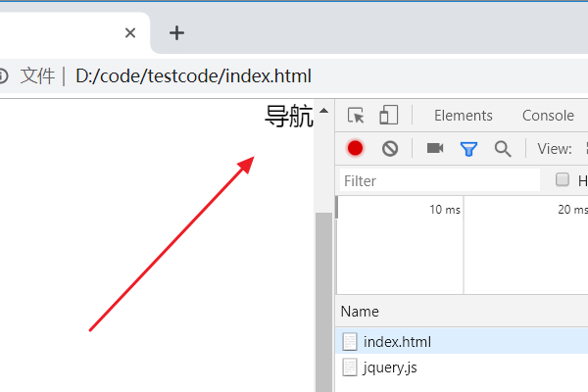The height and width of the screenshot is (392, 588).
Task: Click the page scrollbar up arrow
Action: [x=323, y=111]
